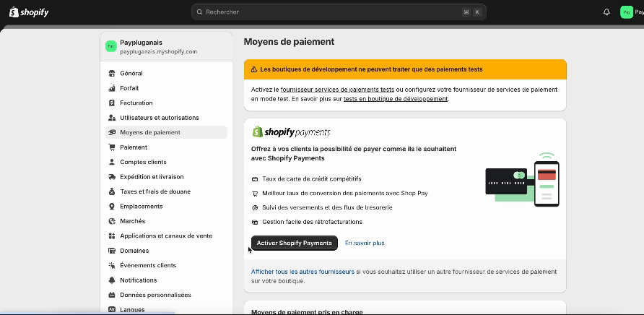Click the Langues icon in sidebar

(x=111, y=310)
